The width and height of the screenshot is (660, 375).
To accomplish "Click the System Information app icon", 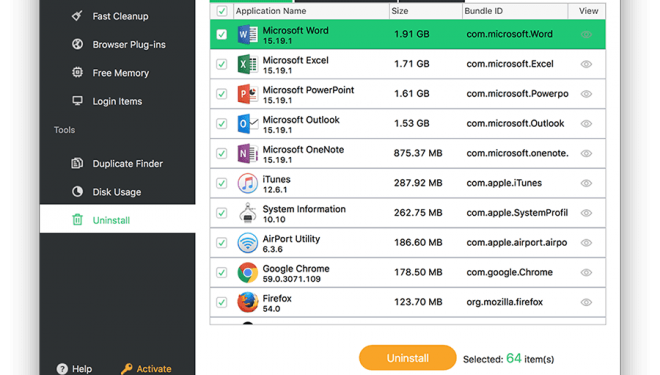I will point(248,213).
